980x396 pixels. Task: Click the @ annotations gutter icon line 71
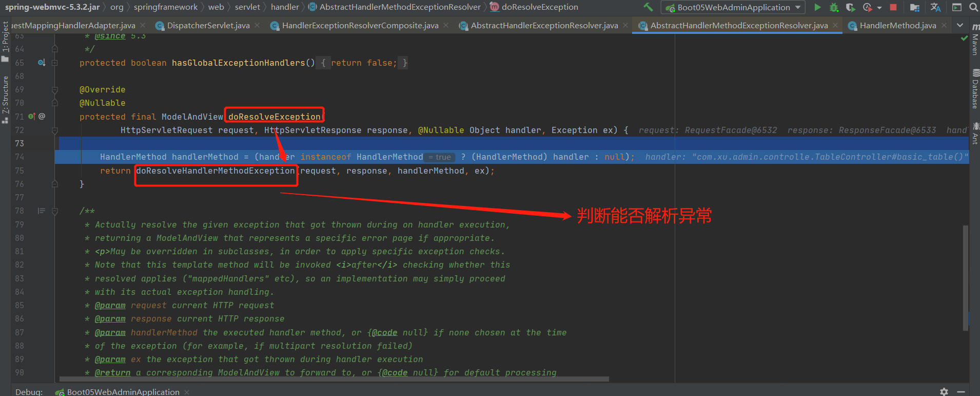(42, 117)
